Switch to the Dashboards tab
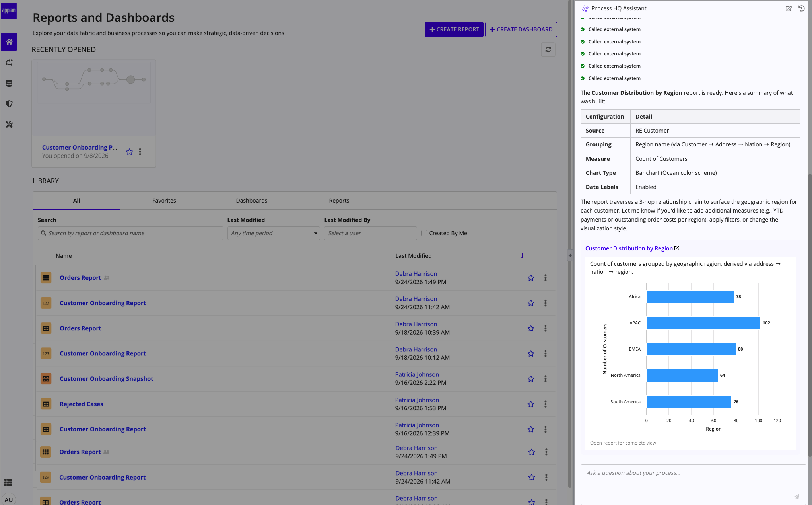The image size is (812, 505). pos(252,201)
